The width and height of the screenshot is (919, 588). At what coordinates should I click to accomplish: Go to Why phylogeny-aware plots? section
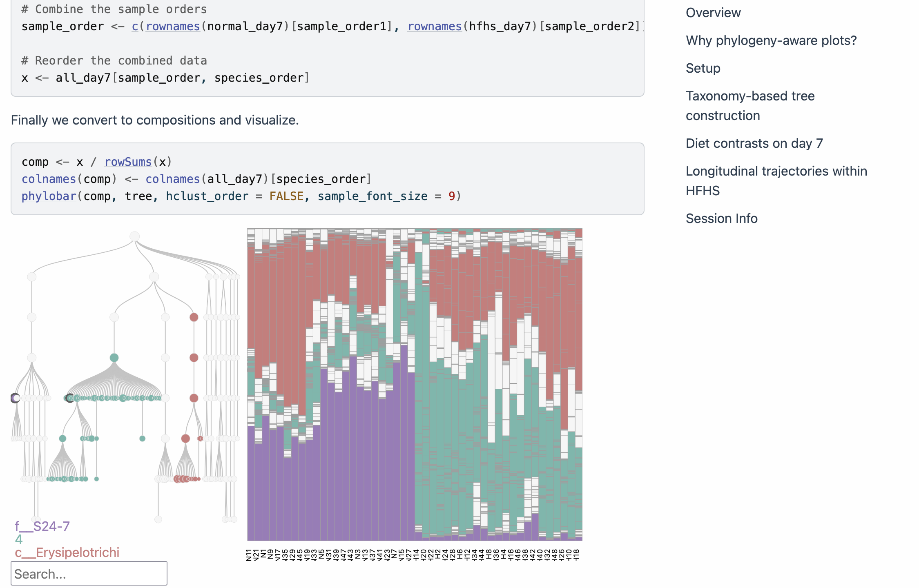[x=771, y=40]
